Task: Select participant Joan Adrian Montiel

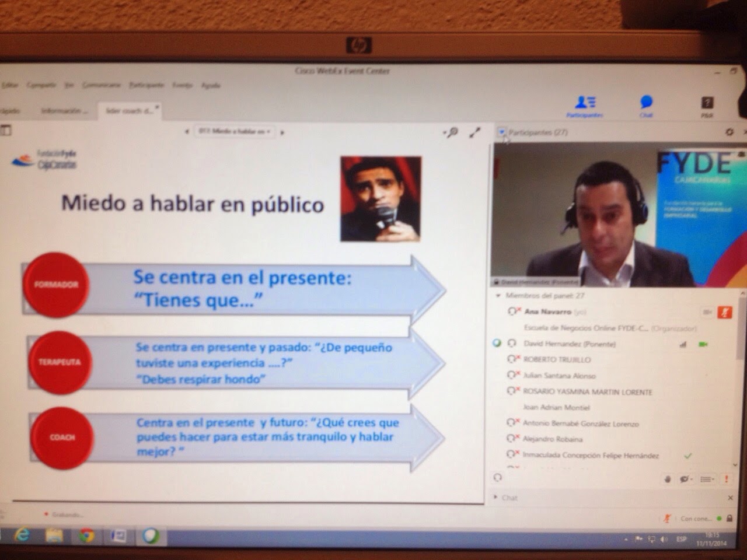Action: [x=556, y=408]
